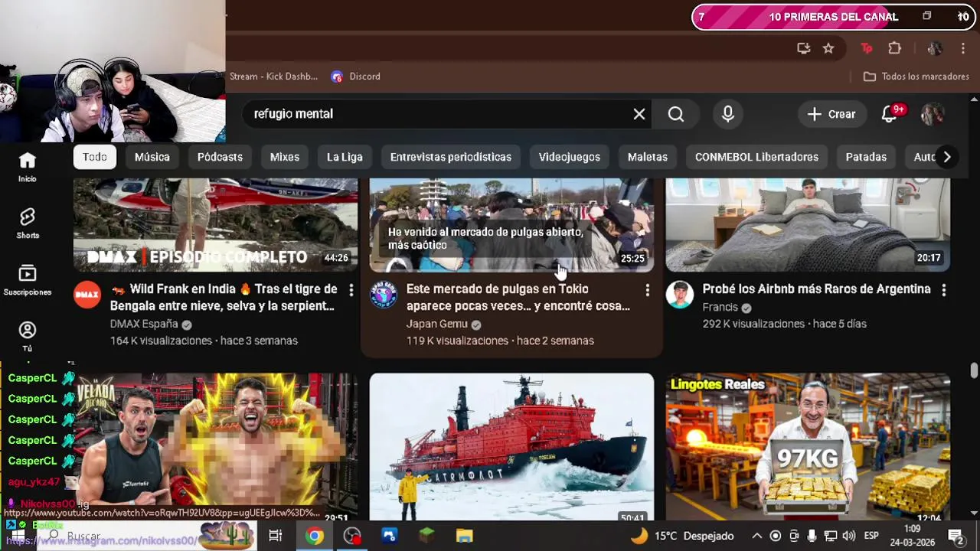
Task: Select the Todo filter chip
Action: tap(95, 157)
